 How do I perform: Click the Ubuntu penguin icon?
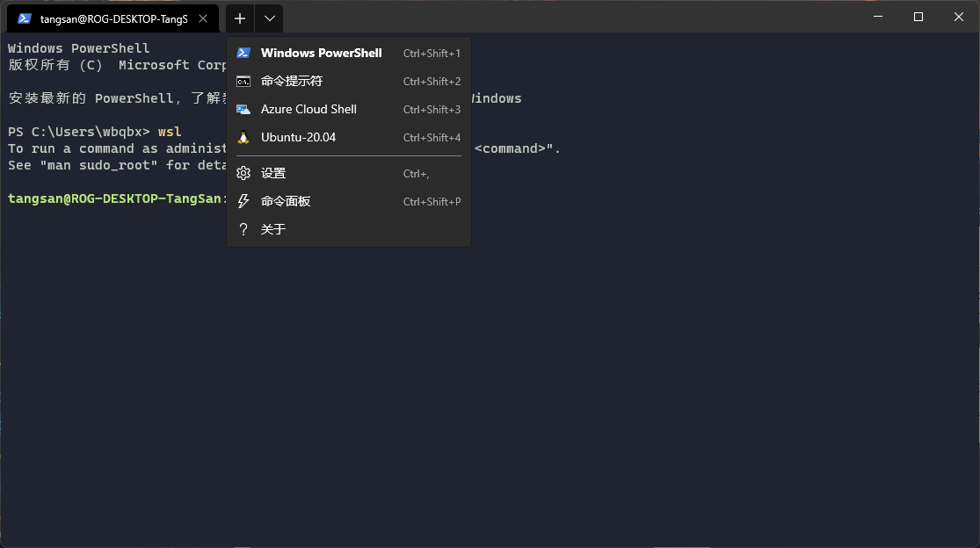(243, 137)
